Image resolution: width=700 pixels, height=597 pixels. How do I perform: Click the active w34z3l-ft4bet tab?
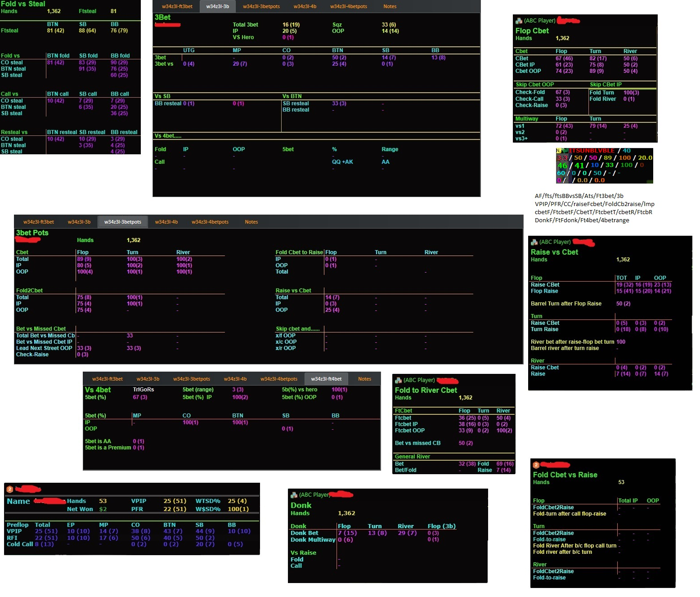click(327, 379)
